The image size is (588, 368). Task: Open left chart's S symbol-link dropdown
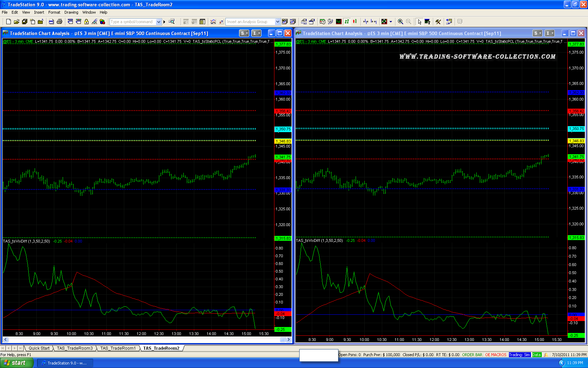pos(244,33)
